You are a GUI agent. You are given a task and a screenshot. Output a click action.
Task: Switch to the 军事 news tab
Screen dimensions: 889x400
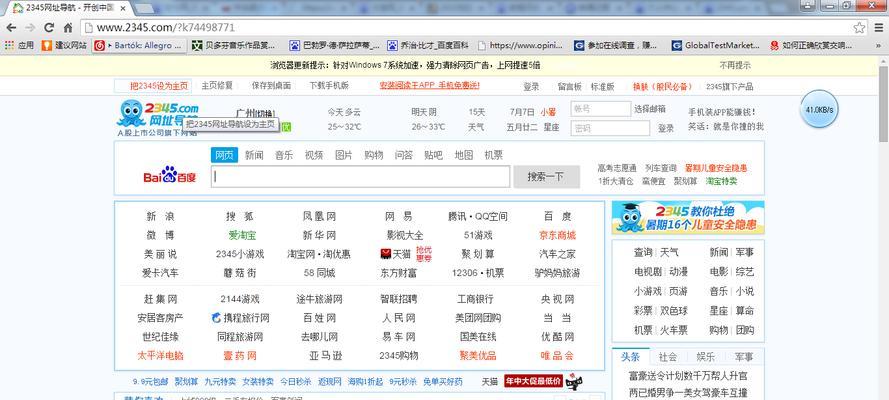click(744, 357)
